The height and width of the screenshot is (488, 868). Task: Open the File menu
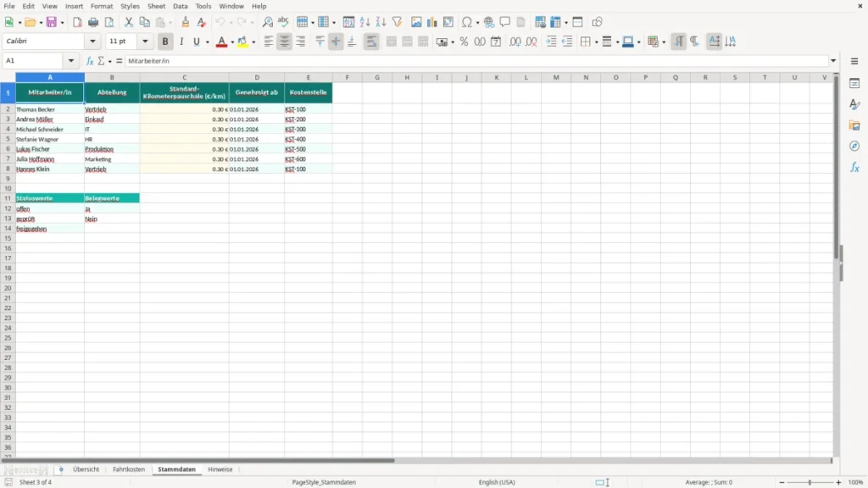[x=9, y=6]
